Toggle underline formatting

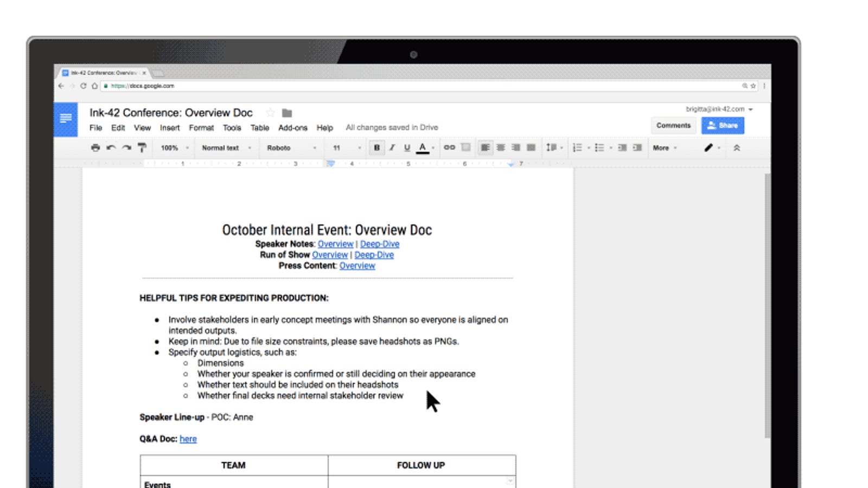click(x=407, y=147)
